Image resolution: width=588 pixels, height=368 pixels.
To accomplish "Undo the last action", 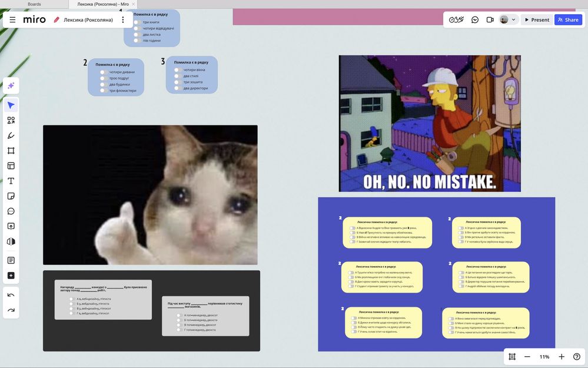I will coord(11,295).
